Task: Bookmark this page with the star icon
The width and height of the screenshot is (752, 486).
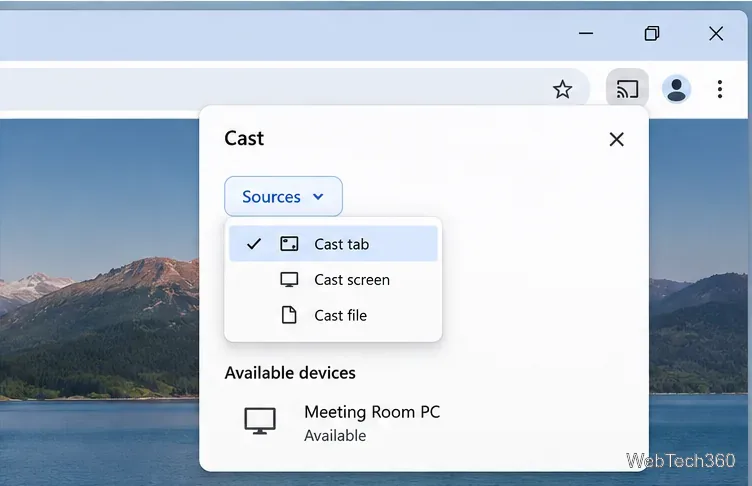Action: click(x=562, y=89)
